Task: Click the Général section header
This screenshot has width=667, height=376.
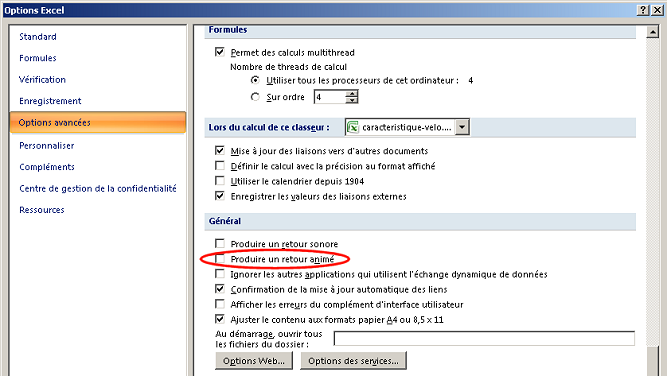Action: coord(225,221)
